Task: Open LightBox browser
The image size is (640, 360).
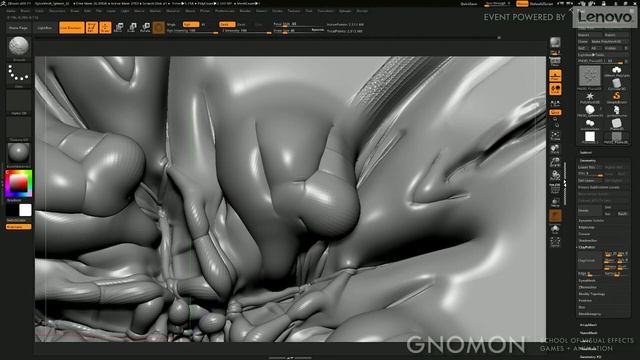Action: 45,28
